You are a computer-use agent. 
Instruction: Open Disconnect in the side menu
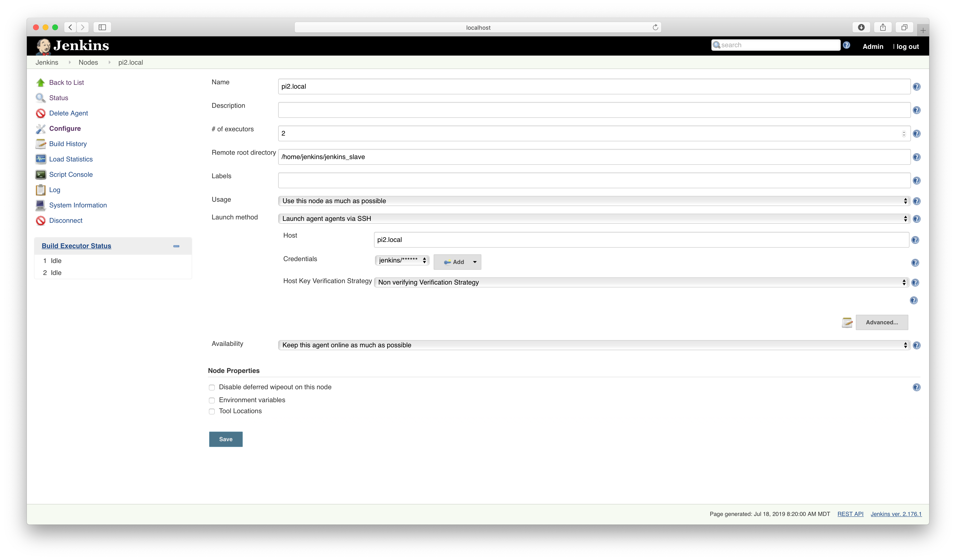66,221
